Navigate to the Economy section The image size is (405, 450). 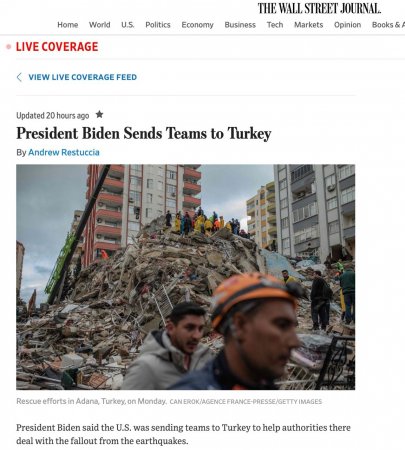tap(197, 25)
